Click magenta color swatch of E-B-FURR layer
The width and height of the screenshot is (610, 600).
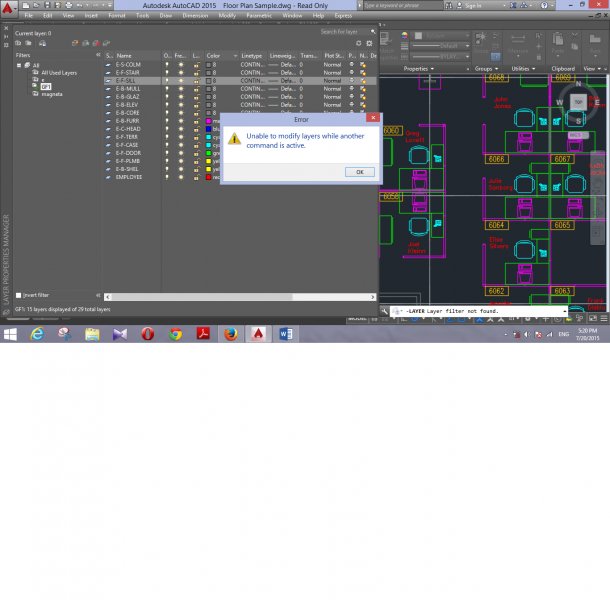click(x=209, y=121)
